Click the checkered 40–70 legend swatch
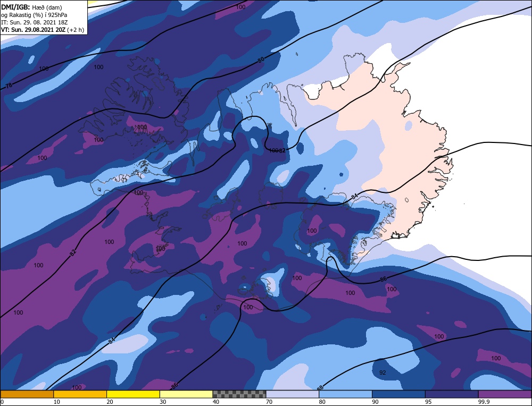This screenshot has height=406, width=532. 239,394
